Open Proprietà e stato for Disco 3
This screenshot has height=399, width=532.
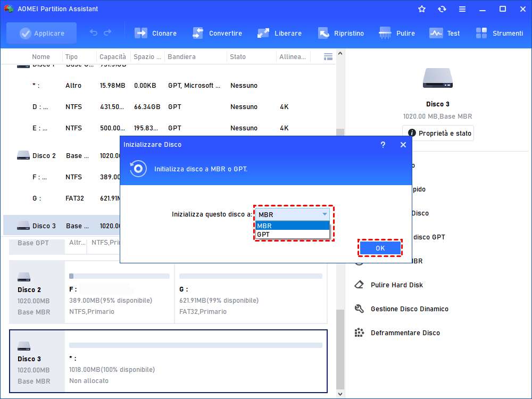(438, 134)
